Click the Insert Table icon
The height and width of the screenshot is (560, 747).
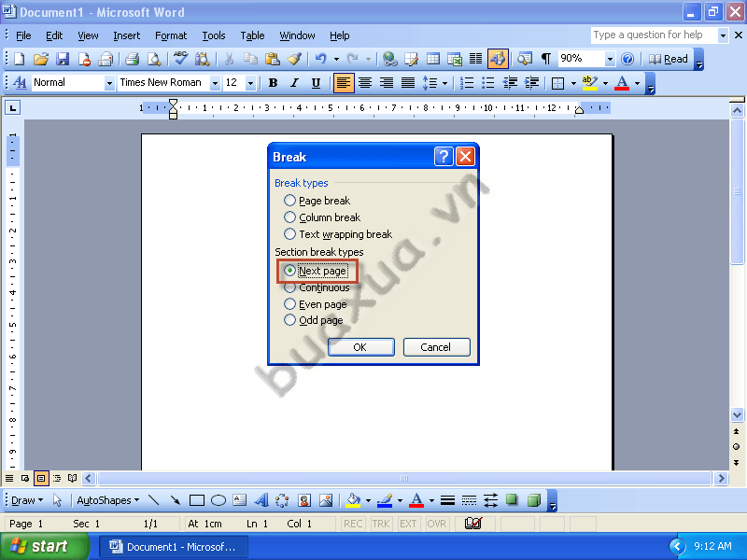pos(433,59)
